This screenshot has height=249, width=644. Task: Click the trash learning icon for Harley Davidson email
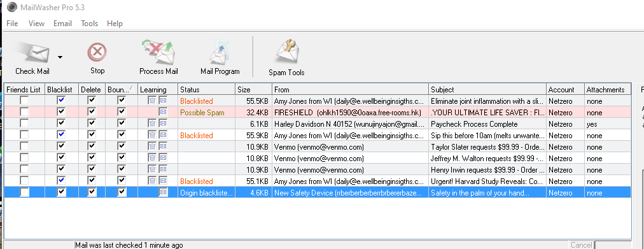click(x=152, y=124)
